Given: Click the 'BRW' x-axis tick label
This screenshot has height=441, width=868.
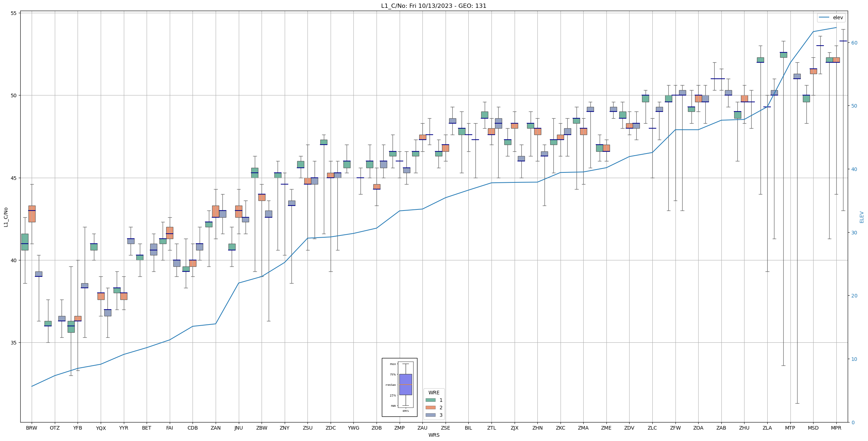Looking at the screenshot, I should [x=32, y=428].
